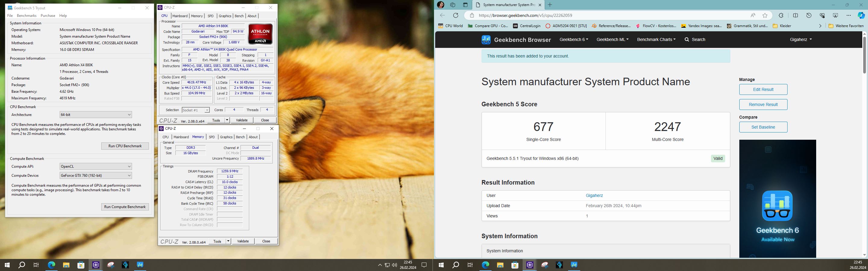The height and width of the screenshot is (271, 868).
Task: Expand the Compute API OpenCL dropdown
Action: pyautogui.click(x=96, y=166)
